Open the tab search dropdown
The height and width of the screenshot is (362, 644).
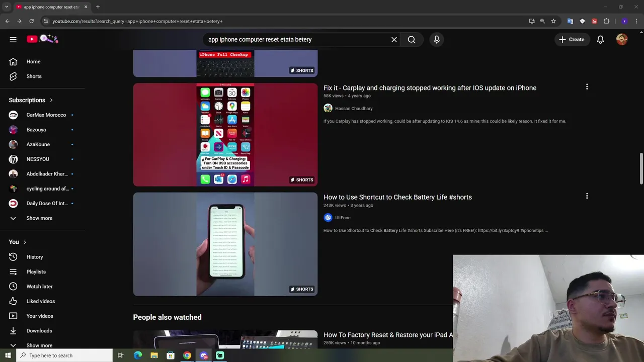[x=7, y=7]
